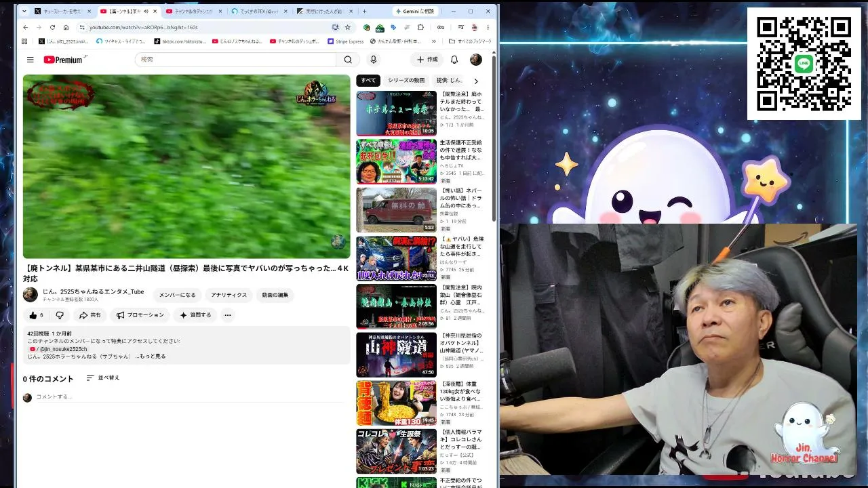Image resolution: width=868 pixels, height=488 pixels.
Task: Open the Chrome extensions puzzle icon
Action: (x=420, y=27)
